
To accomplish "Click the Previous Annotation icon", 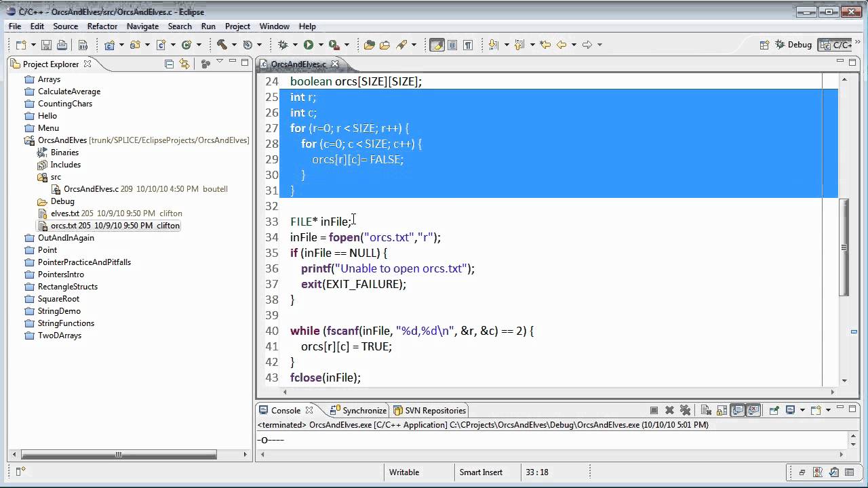I will [519, 45].
